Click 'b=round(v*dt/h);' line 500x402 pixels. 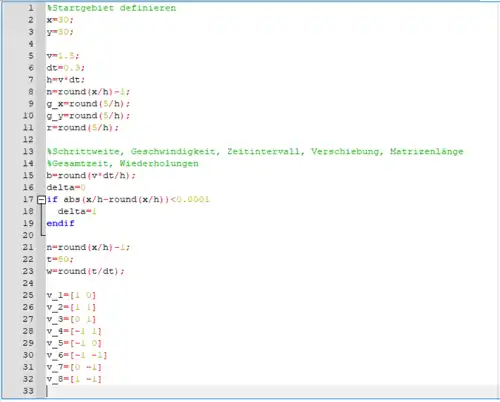click(91, 176)
